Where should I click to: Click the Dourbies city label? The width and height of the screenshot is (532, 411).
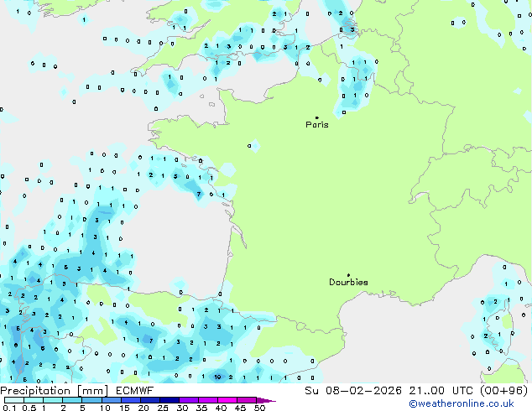coord(348,282)
